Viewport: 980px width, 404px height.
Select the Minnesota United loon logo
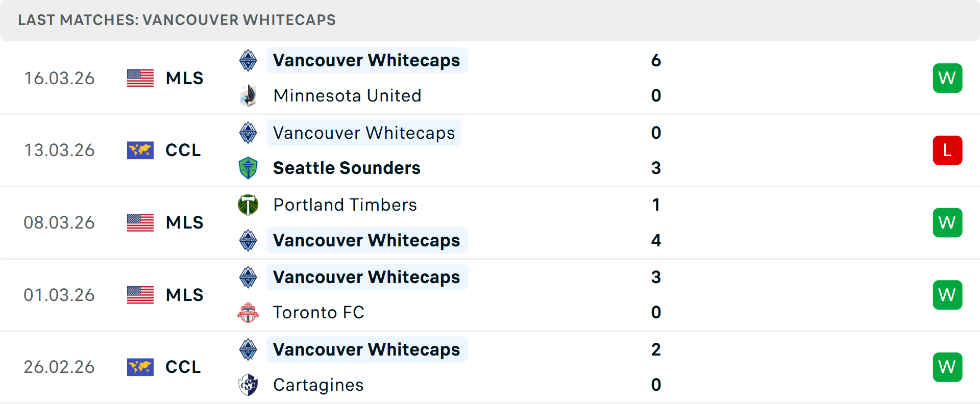pyautogui.click(x=248, y=95)
